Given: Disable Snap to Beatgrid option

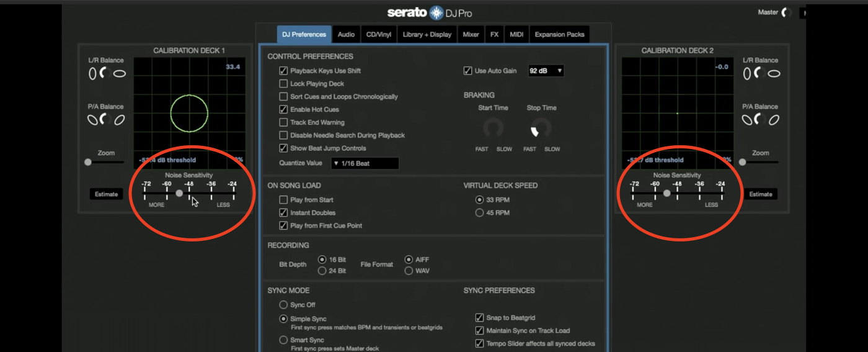Looking at the screenshot, I should click(x=479, y=318).
